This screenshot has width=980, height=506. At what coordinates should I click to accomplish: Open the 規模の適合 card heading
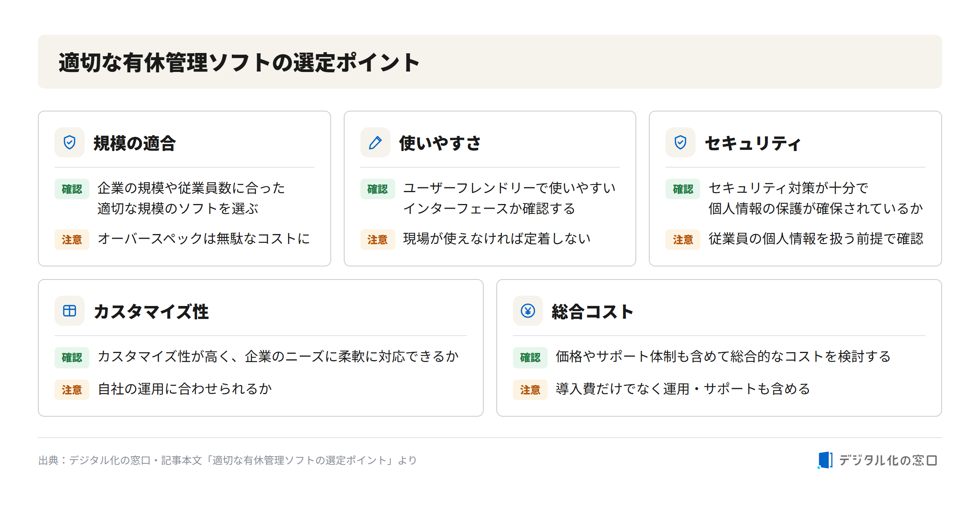(x=134, y=143)
